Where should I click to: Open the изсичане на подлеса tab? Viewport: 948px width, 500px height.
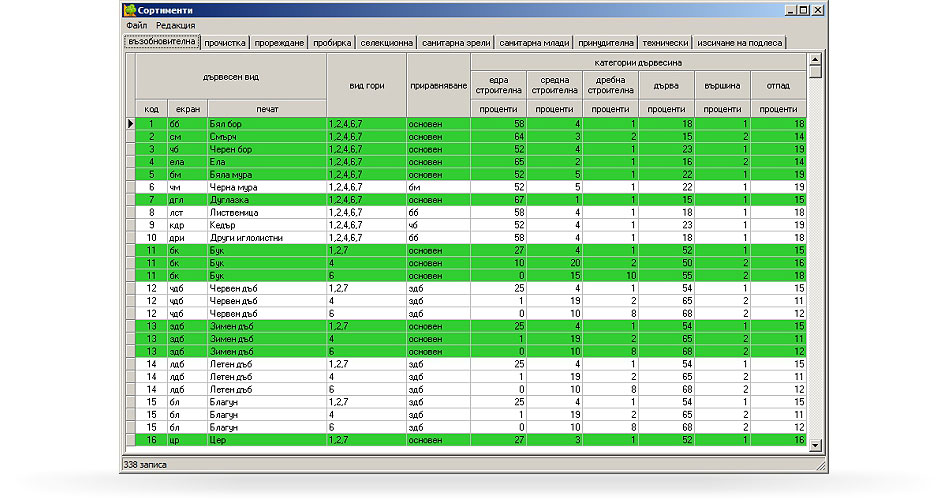[741, 43]
